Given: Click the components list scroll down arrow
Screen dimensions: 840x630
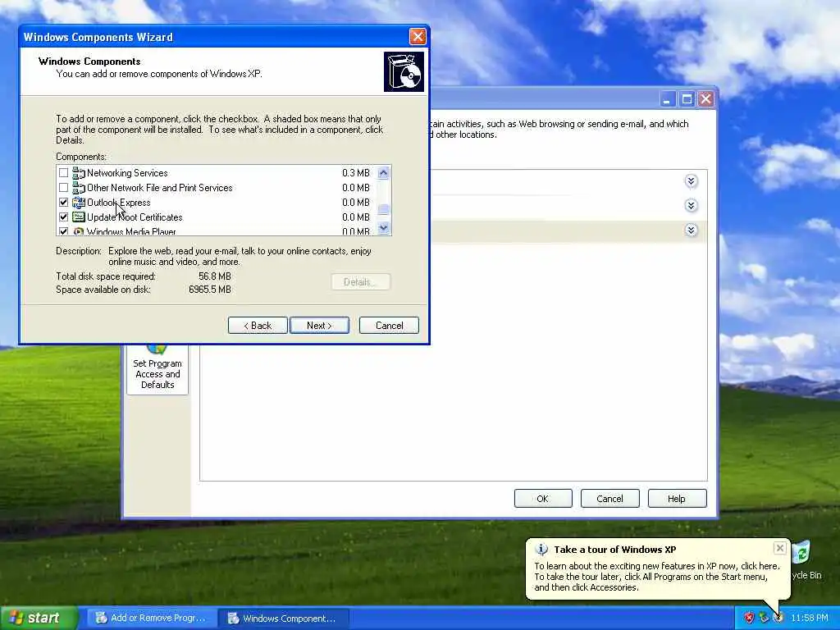Looking at the screenshot, I should point(383,228).
